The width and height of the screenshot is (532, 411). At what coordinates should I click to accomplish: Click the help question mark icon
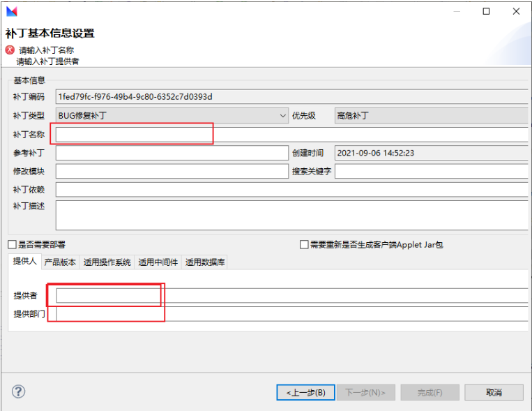coord(18,391)
